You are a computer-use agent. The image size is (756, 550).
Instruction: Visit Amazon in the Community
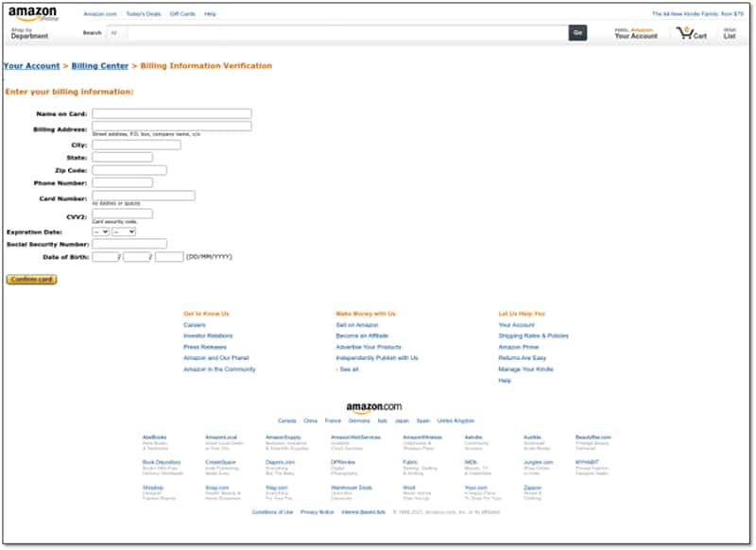(219, 370)
